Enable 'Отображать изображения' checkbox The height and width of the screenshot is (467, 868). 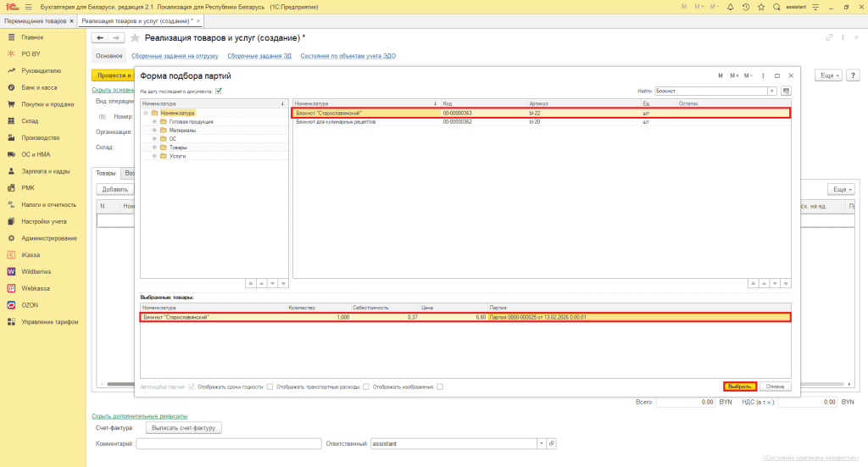439,386
